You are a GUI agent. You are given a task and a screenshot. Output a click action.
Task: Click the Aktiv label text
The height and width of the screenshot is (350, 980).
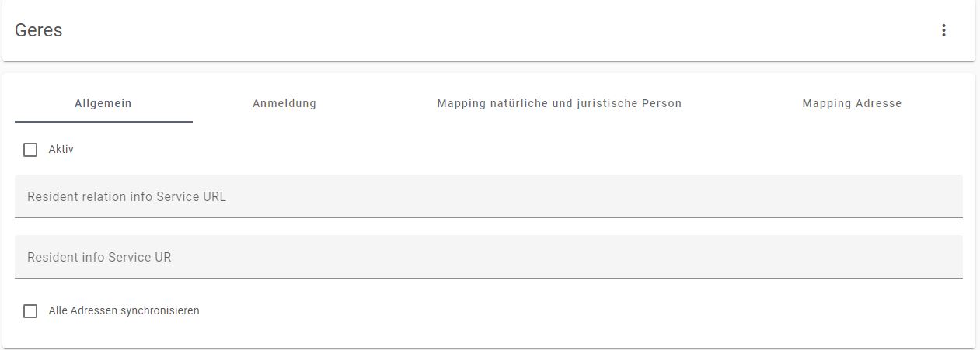(61, 149)
